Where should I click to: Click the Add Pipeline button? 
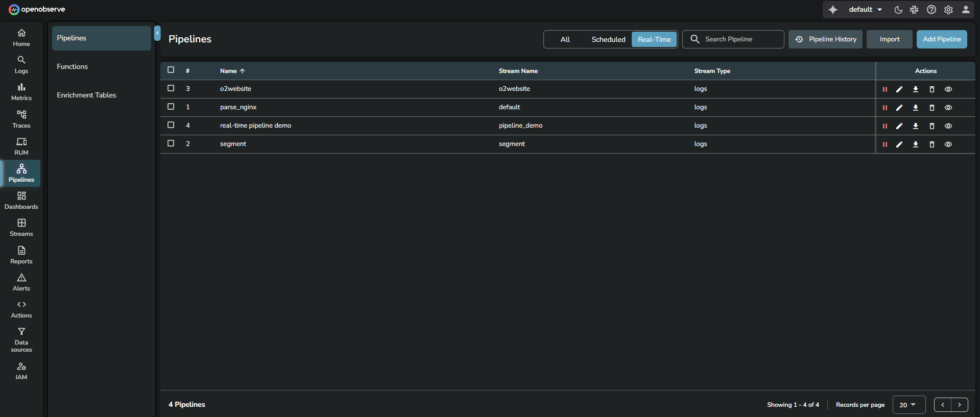(942, 39)
